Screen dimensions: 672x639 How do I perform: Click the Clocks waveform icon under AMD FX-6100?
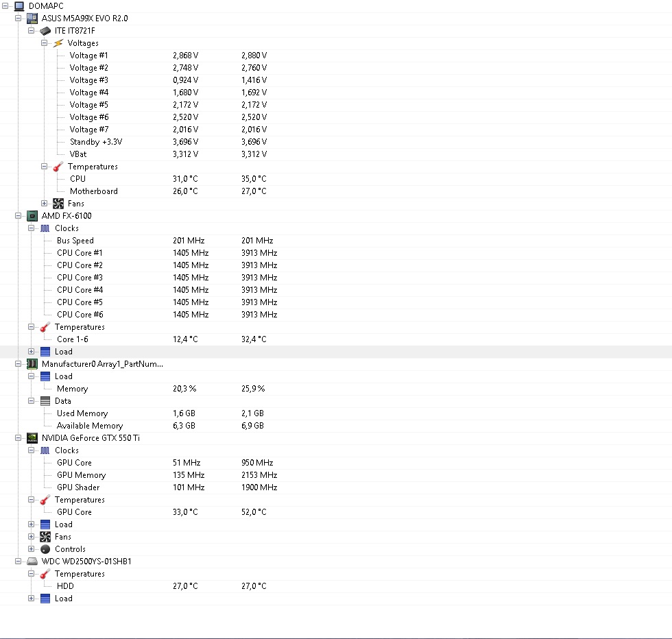click(x=45, y=228)
